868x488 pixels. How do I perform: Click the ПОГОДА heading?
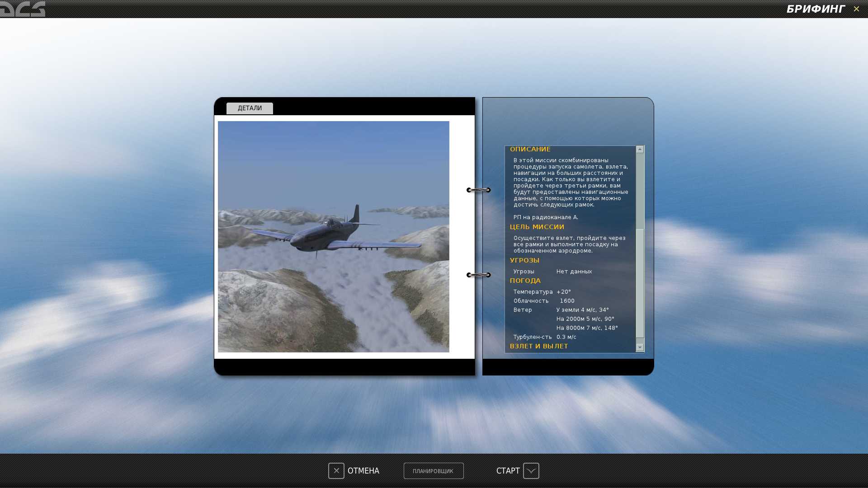525,281
